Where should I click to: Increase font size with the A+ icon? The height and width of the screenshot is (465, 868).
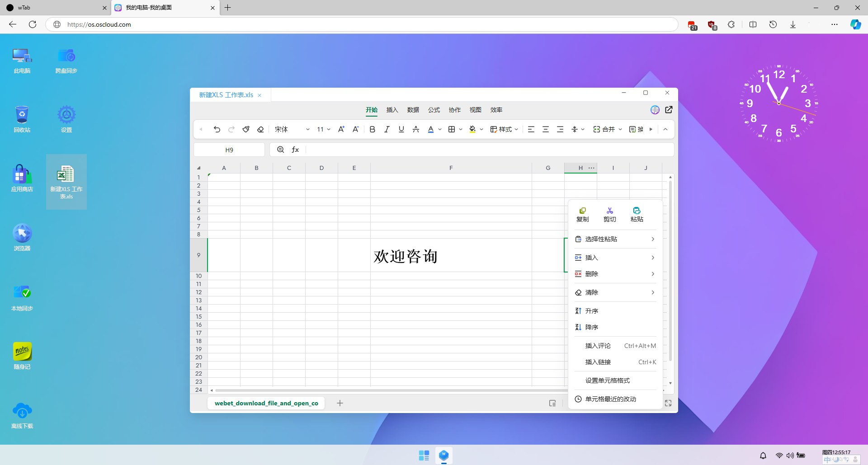coord(341,129)
